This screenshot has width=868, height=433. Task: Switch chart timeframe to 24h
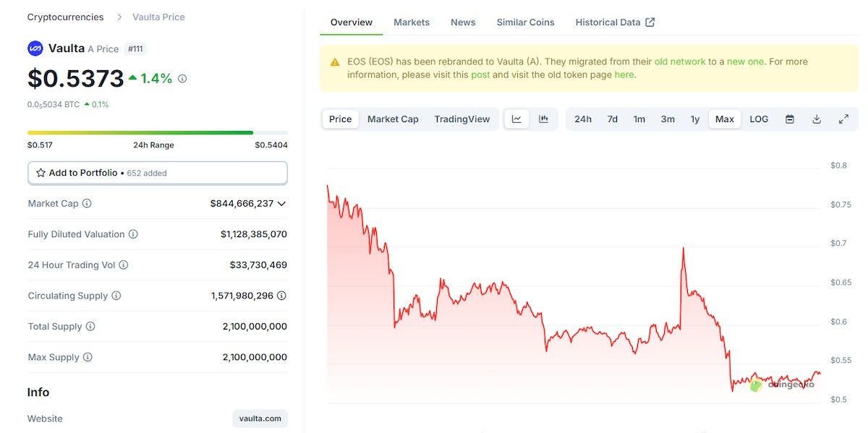[x=583, y=119]
